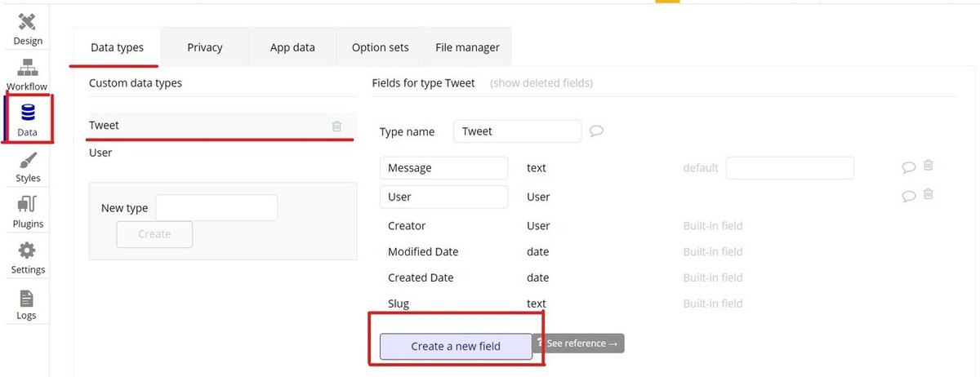
Task: Open the Workflow sidebar section
Action: click(27, 74)
